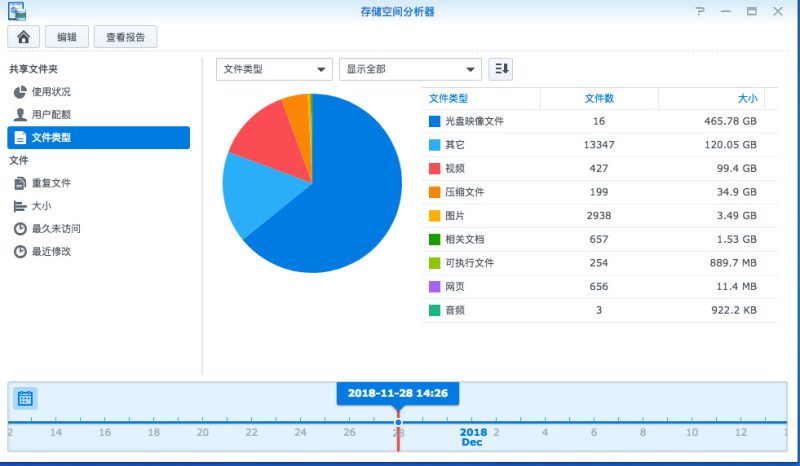
Task: Select the highlighted 文件类型 sidebar item
Action: 98,137
